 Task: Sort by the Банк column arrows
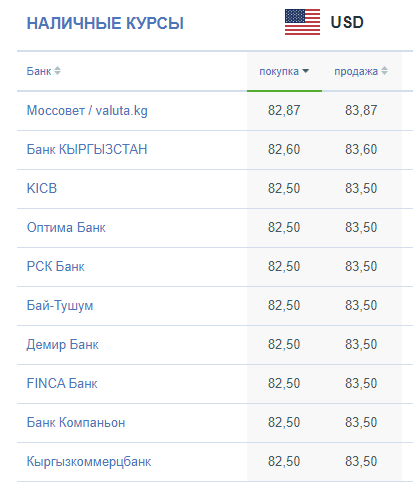[57, 71]
